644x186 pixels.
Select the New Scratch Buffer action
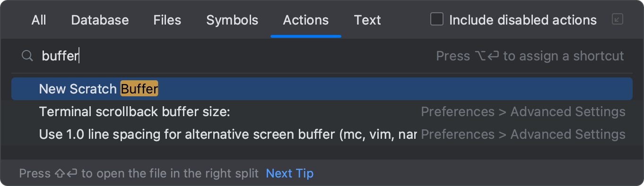(322, 89)
